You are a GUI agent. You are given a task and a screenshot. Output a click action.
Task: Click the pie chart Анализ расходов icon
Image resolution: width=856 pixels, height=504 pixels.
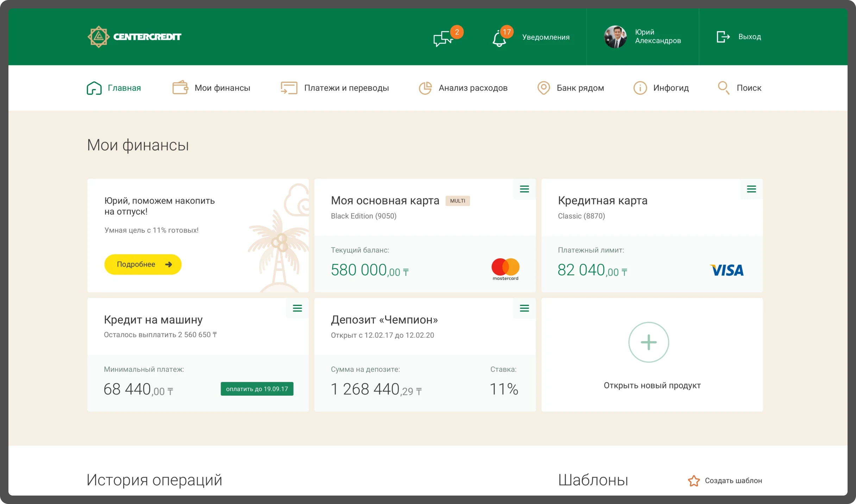click(x=425, y=88)
